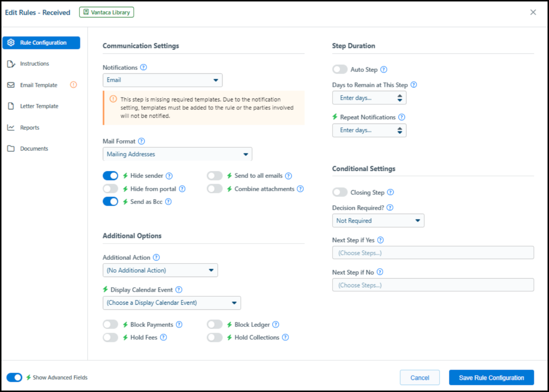Open the Mail Format dropdown
The width and height of the screenshot is (549, 392).
tap(177, 154)
